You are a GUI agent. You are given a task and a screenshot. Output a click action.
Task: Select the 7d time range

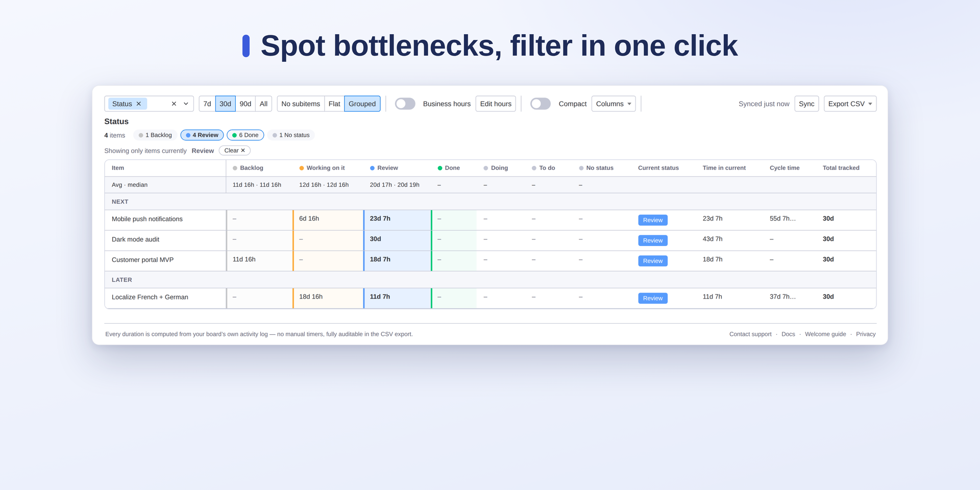coord(207,104)
